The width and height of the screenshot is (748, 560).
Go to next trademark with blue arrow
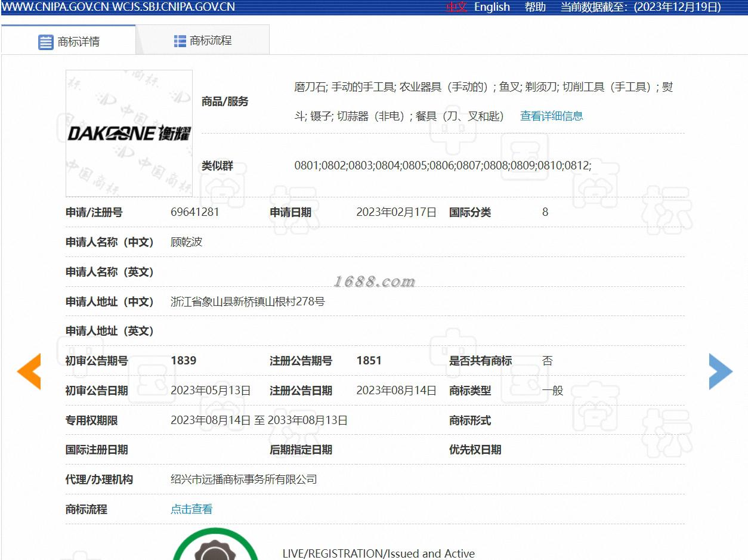721,372
